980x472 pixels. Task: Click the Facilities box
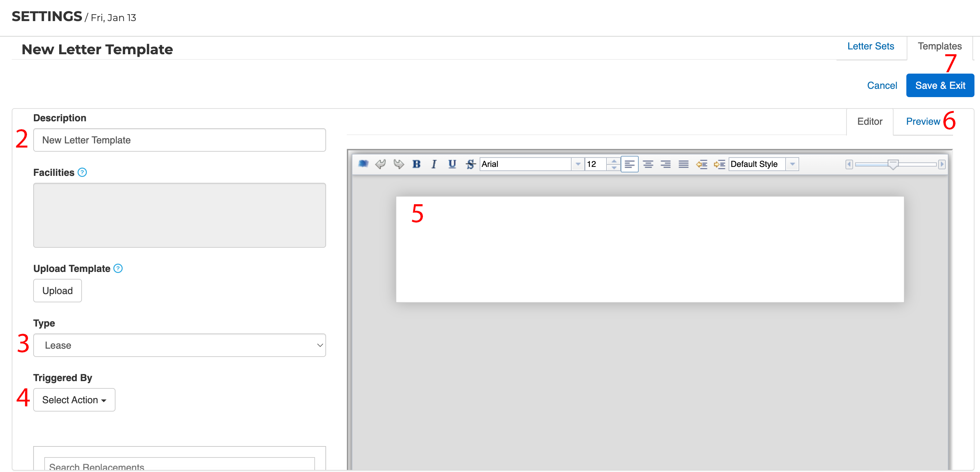(179, 215)
